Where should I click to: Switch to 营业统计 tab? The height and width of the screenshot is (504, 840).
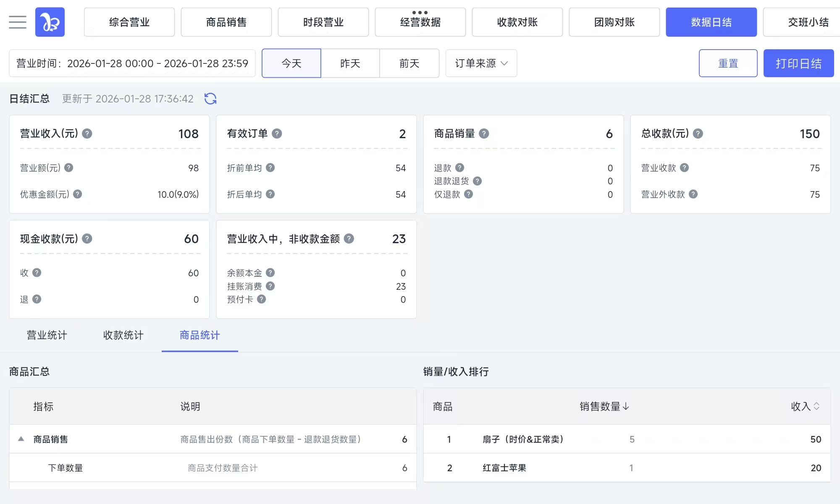47,335
